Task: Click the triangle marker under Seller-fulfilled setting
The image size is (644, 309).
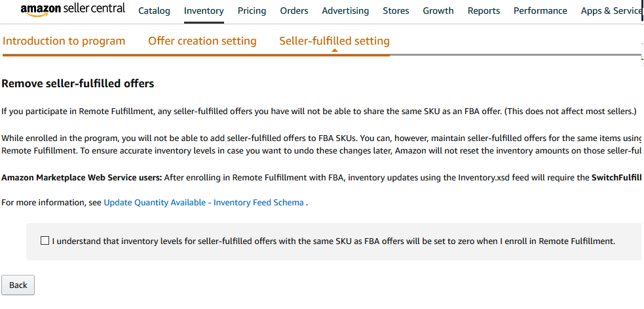Action: (334, 51)
